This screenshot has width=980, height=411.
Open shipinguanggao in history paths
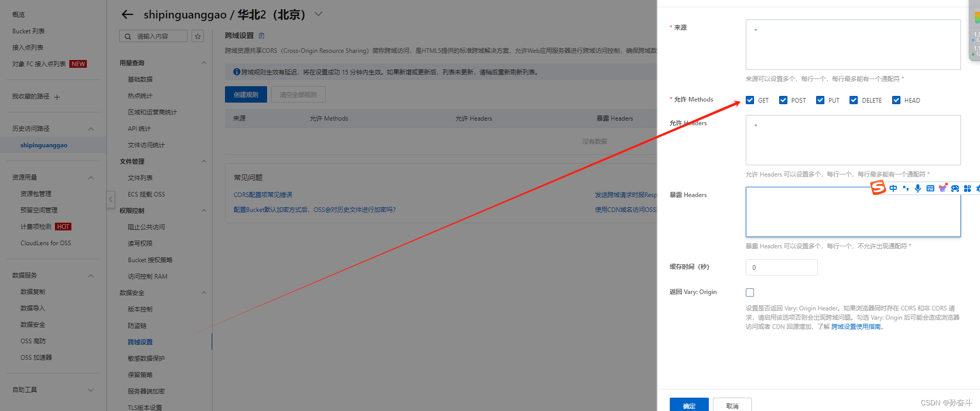coord(44,145)
